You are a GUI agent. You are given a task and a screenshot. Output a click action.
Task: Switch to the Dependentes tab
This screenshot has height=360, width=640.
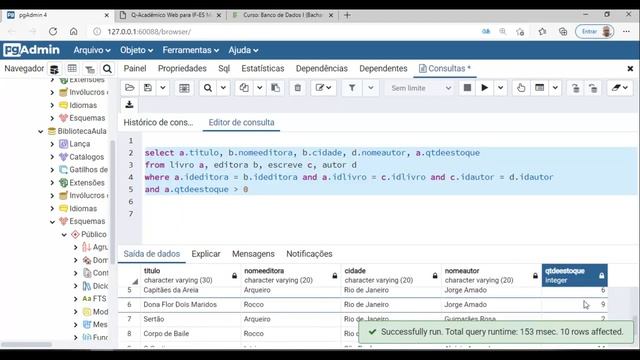tap(383, 69)
